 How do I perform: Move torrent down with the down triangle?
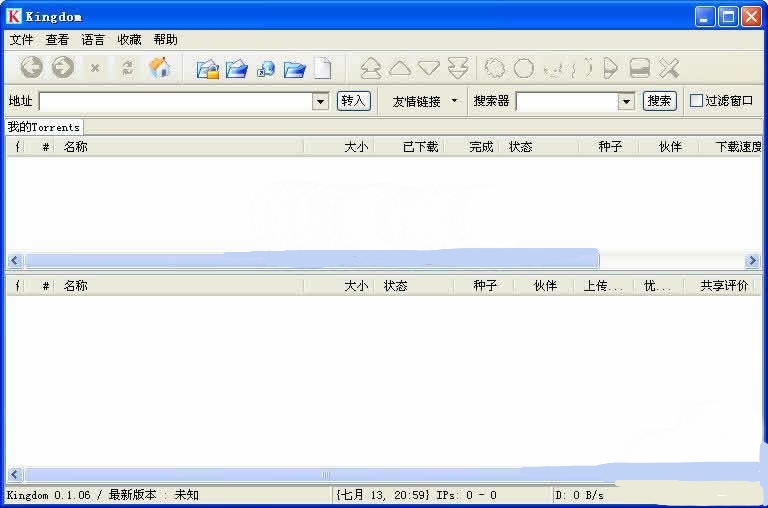pyautogui.click(x=429, y=68)
